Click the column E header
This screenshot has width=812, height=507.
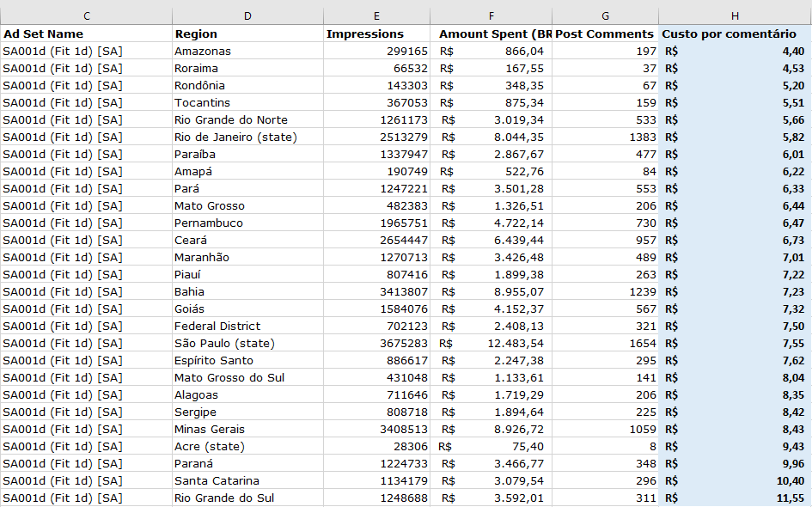(x=376, y=16)
